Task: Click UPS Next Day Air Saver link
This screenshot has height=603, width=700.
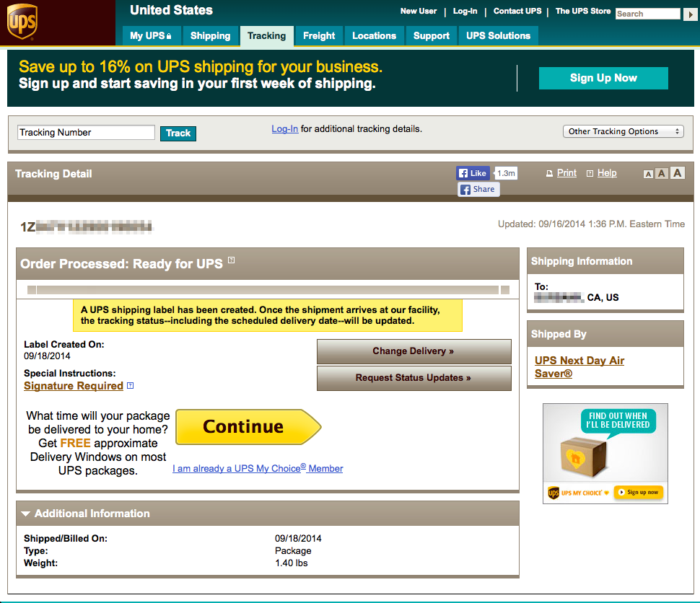Action: point(579,367)
